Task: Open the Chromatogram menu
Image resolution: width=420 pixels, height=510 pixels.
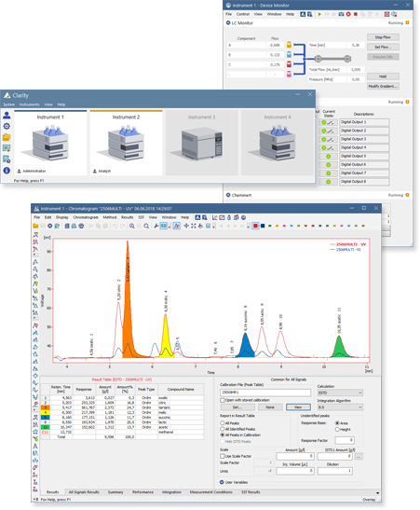Action: point(86,217)
